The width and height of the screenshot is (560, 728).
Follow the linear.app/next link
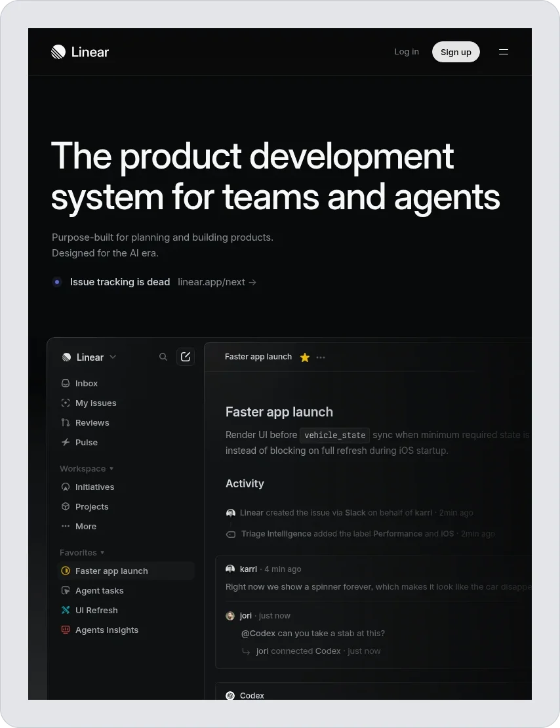217,282
